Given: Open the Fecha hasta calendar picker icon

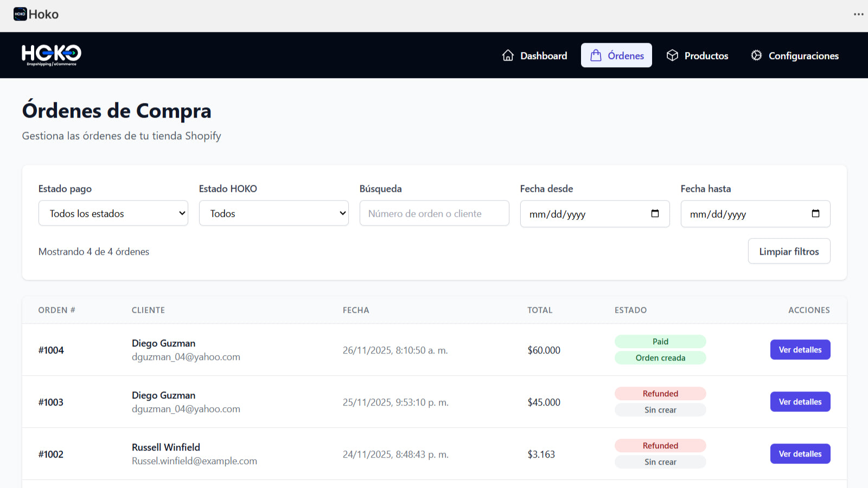Looking at the screenshot, I should tap(815, 214).
